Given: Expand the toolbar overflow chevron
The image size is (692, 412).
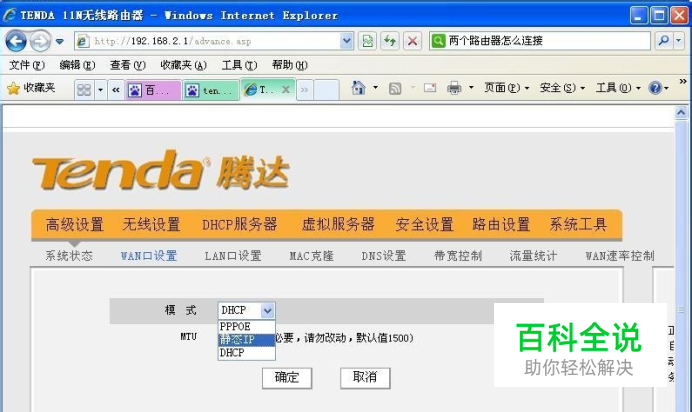Looking at the screenshot, I should (x=683, y=81).
